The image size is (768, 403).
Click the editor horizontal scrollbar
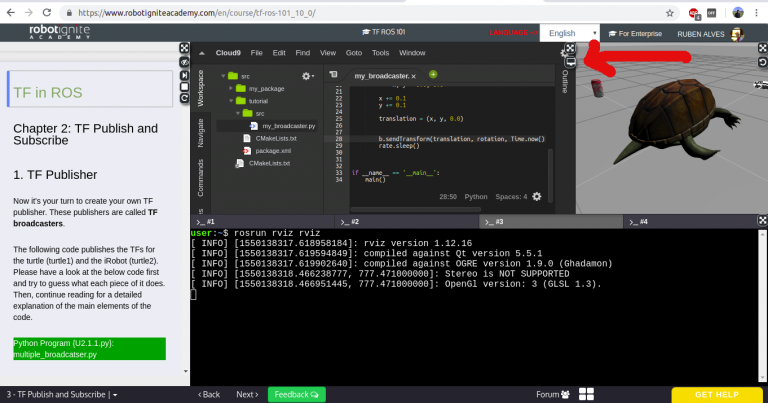click(416, 210)
